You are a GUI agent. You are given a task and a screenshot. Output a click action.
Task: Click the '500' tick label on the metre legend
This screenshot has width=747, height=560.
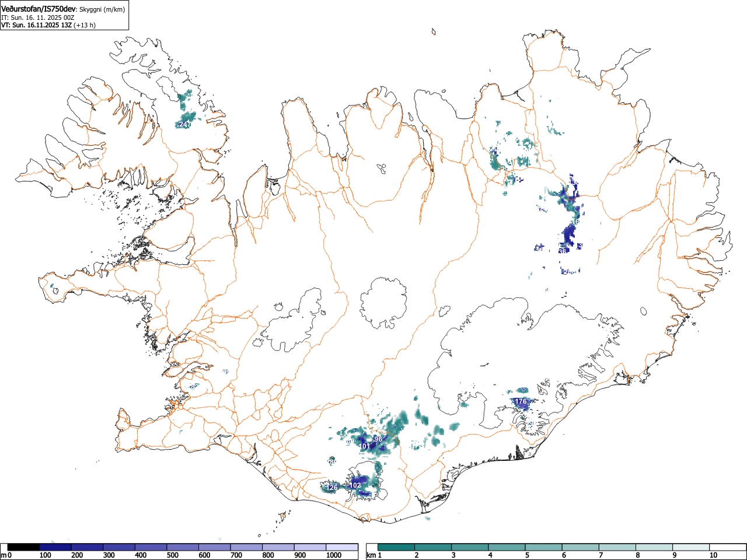173,555
